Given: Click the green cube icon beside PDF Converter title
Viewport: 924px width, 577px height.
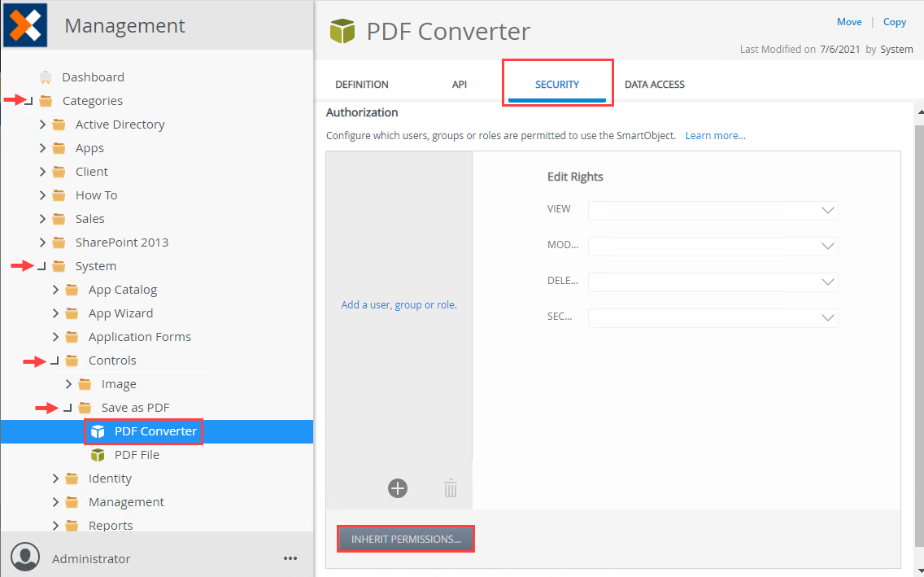Looking at the screenshot, I should click(342, 31).
